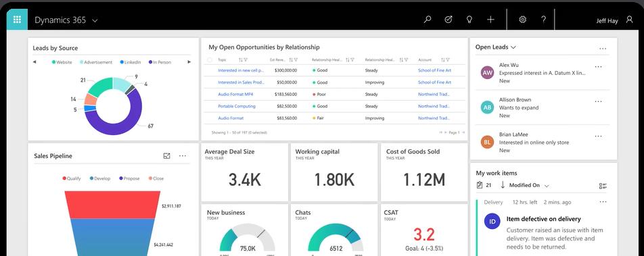Click the red Qualify funnel segment

[x=112, y=205]
